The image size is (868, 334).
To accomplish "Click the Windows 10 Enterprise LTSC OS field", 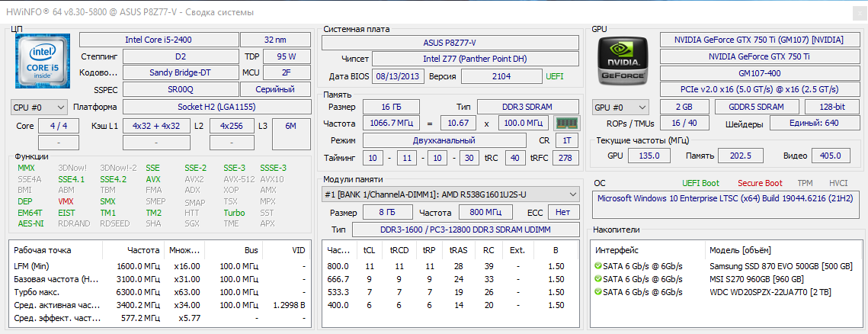I will click(x=725, y=205).
